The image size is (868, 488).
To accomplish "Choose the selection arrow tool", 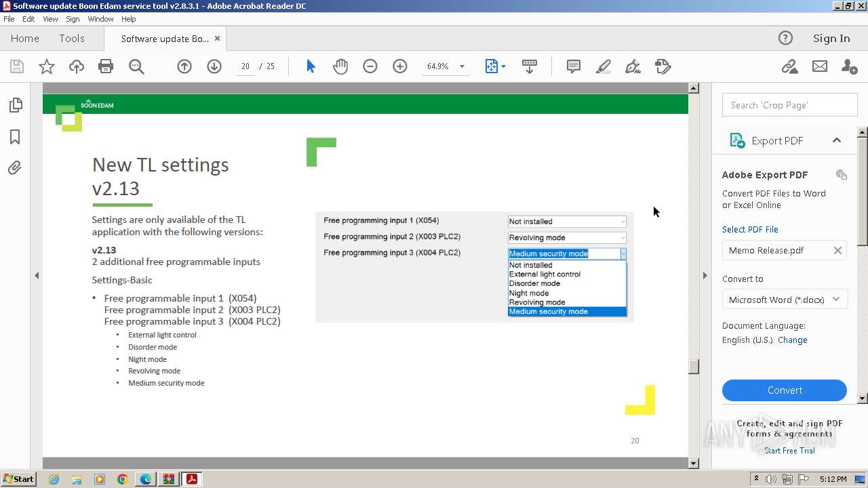I will point(311,66).
